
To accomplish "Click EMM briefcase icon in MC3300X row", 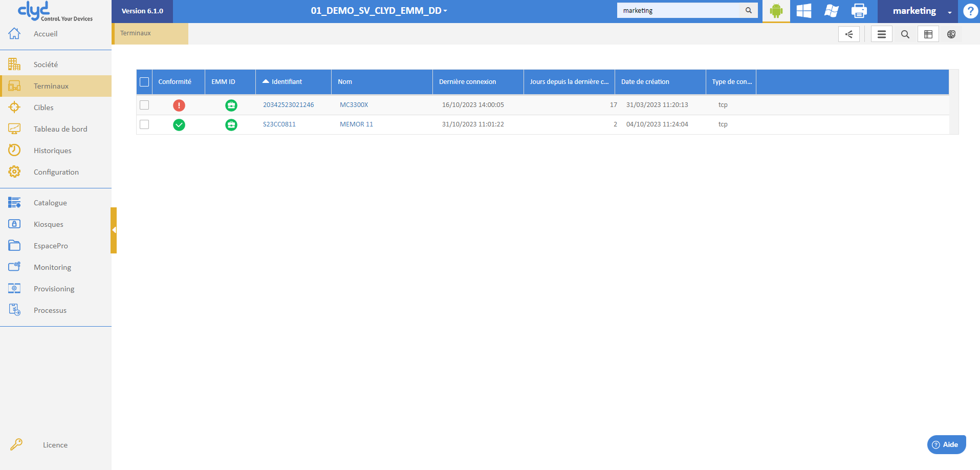I will tap(231, 105).
